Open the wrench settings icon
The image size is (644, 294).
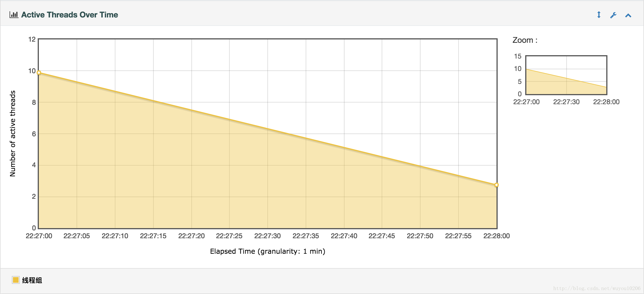click(x=613, y=15)
